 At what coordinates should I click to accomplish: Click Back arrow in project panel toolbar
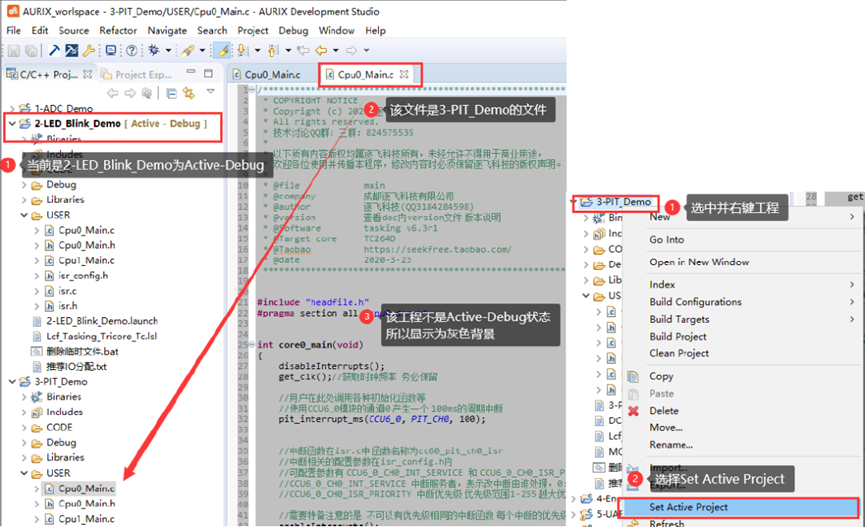click(113, 93)
